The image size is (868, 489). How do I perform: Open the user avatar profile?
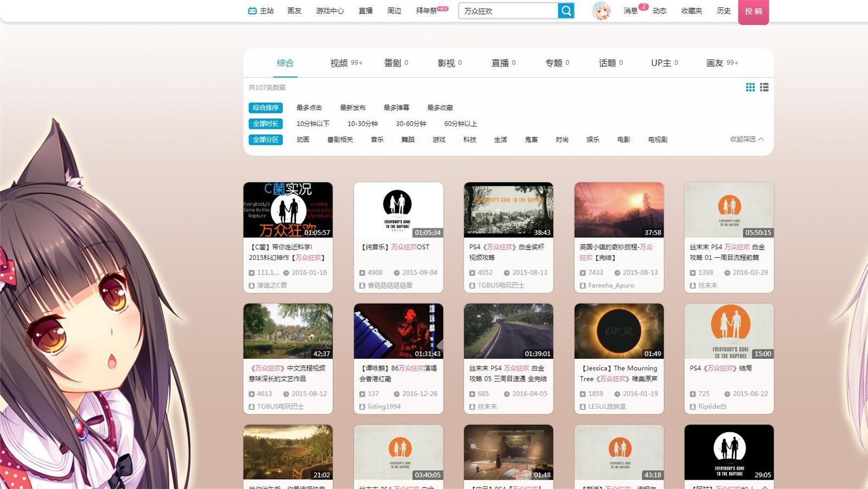[x=601, y=10]
